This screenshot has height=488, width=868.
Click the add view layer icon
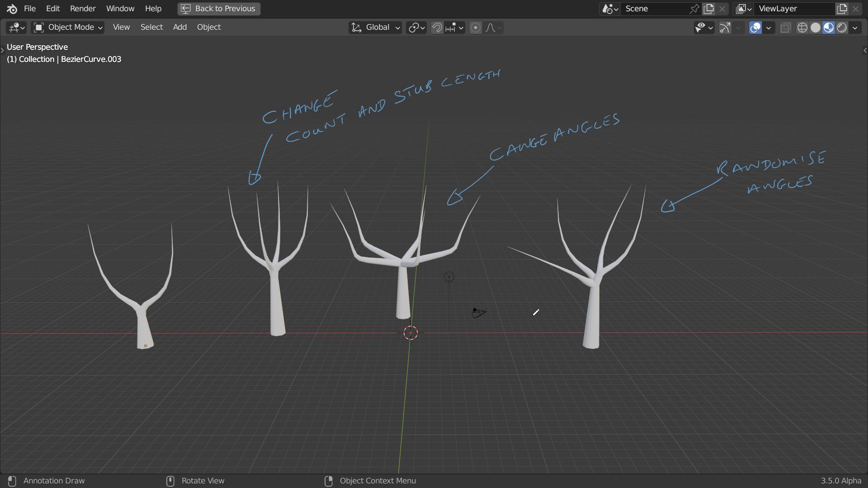pyautogui.click(x=842, y=9)
